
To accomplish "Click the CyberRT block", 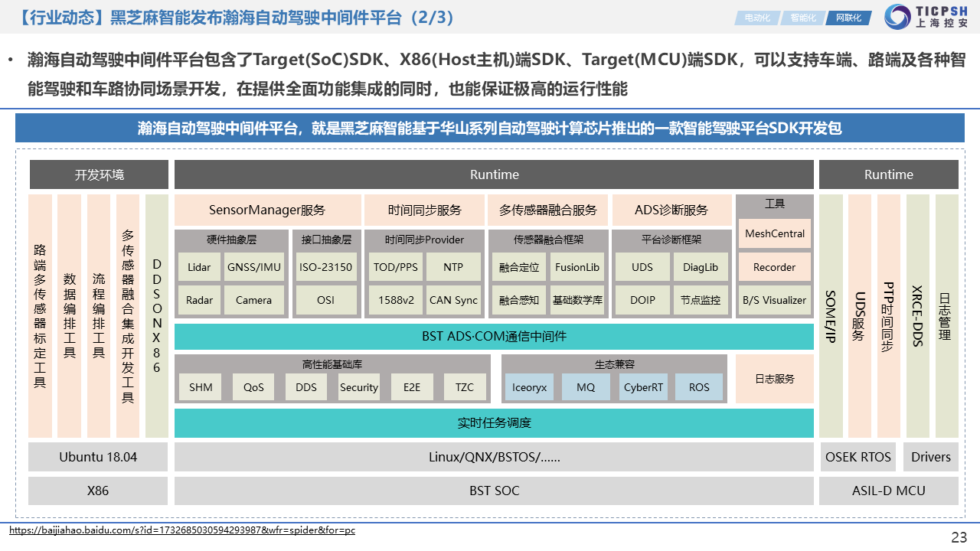I will pos(643,387).
